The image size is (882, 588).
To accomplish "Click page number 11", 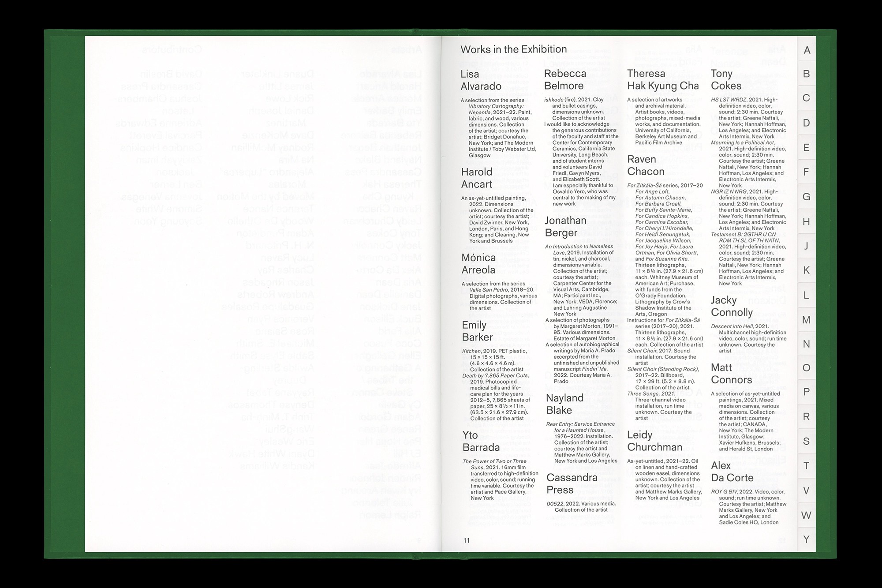I will [x=467, y=540].
